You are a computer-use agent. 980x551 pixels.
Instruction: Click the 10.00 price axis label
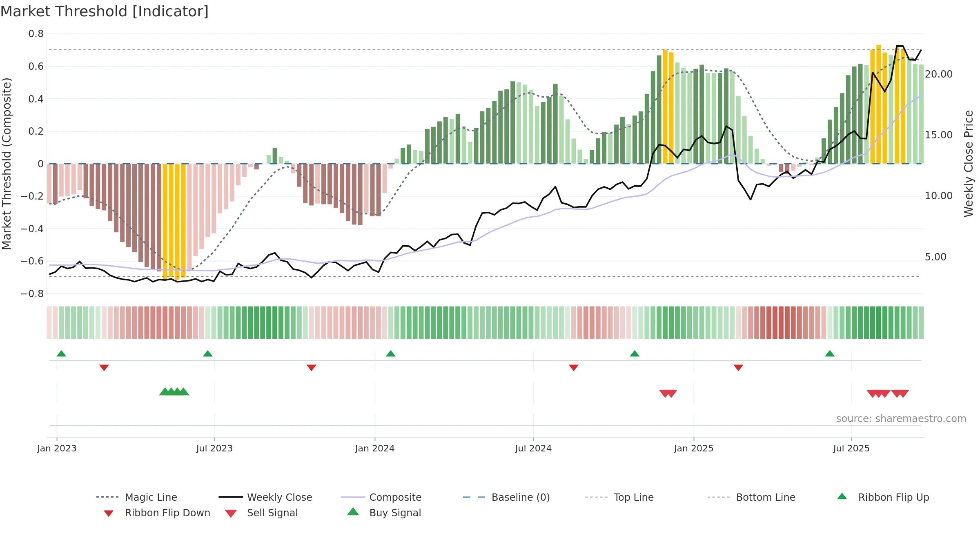click(939, 196)
